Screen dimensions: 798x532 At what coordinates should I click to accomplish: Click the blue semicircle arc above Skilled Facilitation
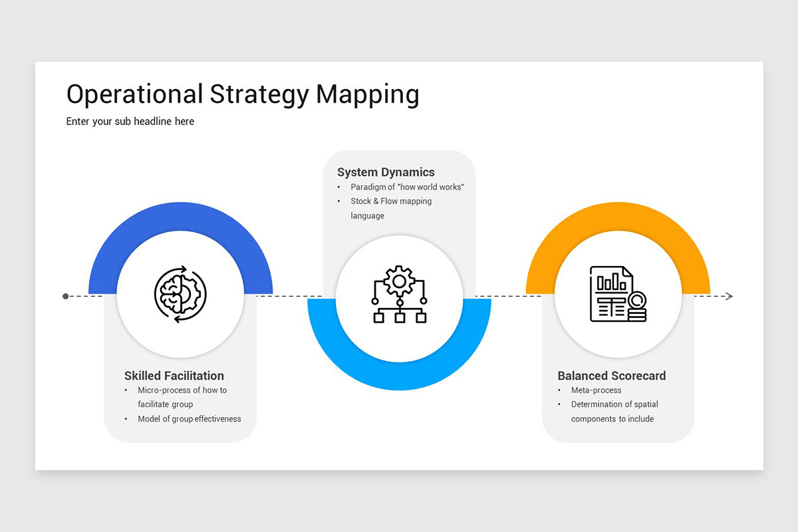point(180,213)
